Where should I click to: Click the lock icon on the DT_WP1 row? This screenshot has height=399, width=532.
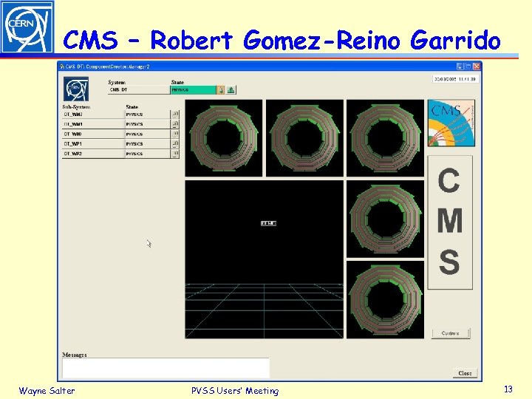coord(175,144)
